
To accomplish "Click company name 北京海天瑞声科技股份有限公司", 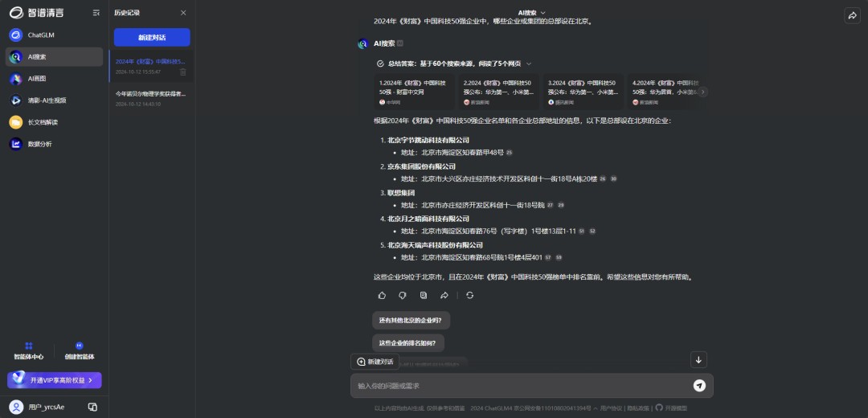I will [x=435, y=244].
